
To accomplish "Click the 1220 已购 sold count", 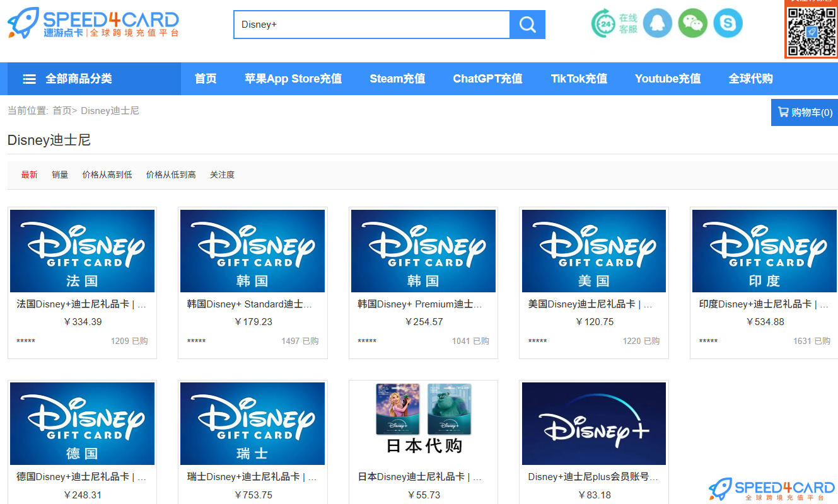I will pos(641,341).
